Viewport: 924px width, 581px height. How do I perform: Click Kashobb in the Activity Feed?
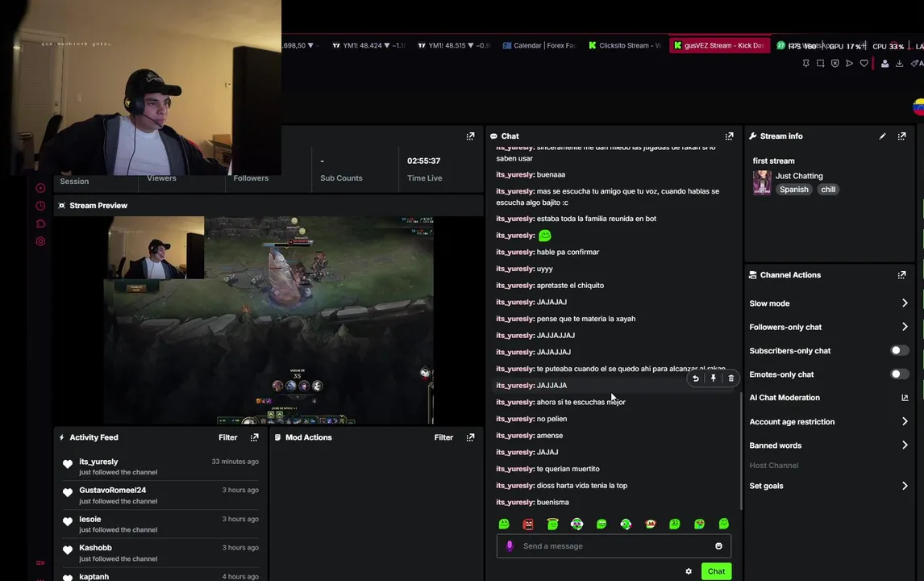point(95,548)
